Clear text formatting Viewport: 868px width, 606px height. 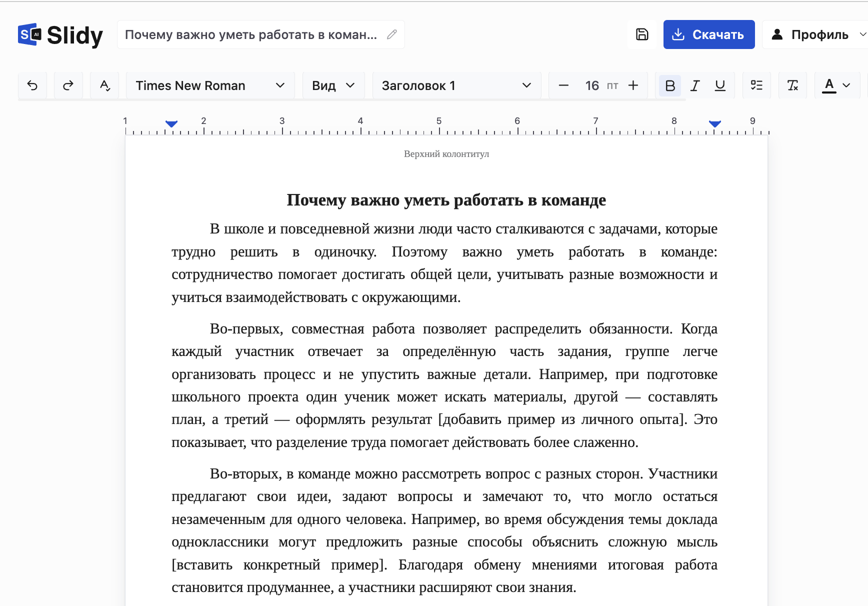[792, 85]
